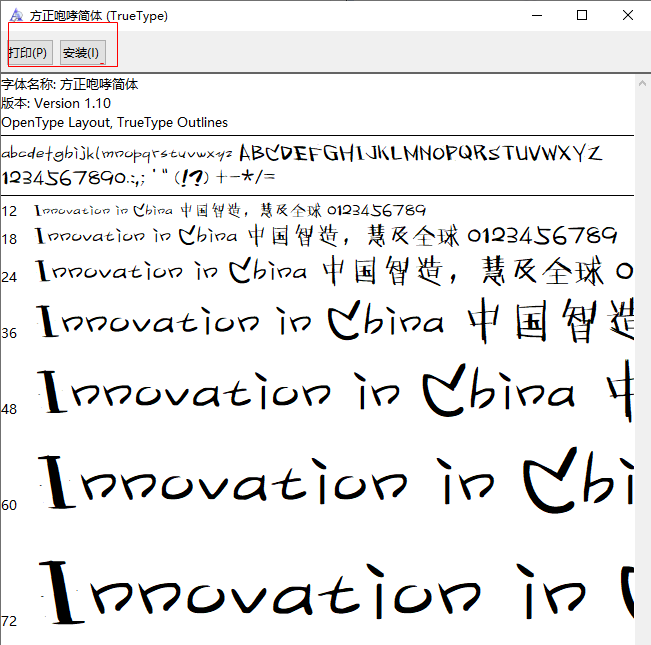Click the lowercase alphabet sample line
Viewport: 651px width, 645px height.
[x=117, y=154]
